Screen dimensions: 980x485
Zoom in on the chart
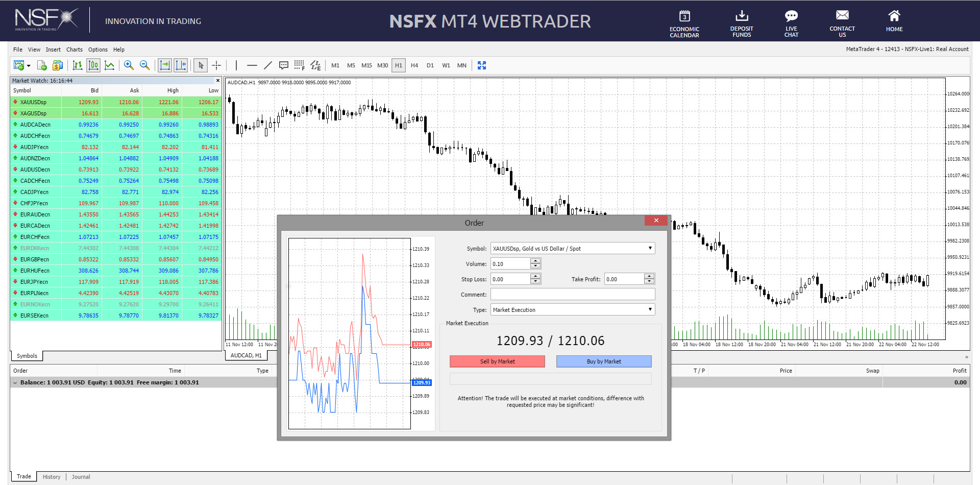pyautogui.click(x=129, y=65)
